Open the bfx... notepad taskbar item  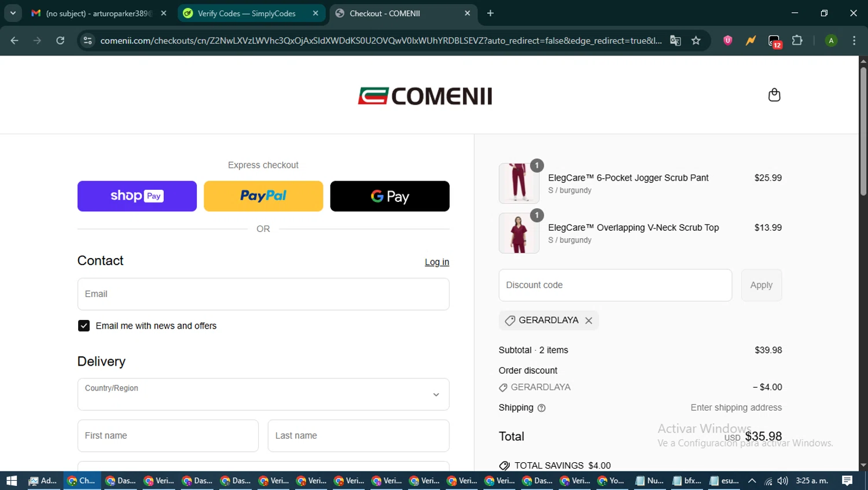click(x=687, y=481)
